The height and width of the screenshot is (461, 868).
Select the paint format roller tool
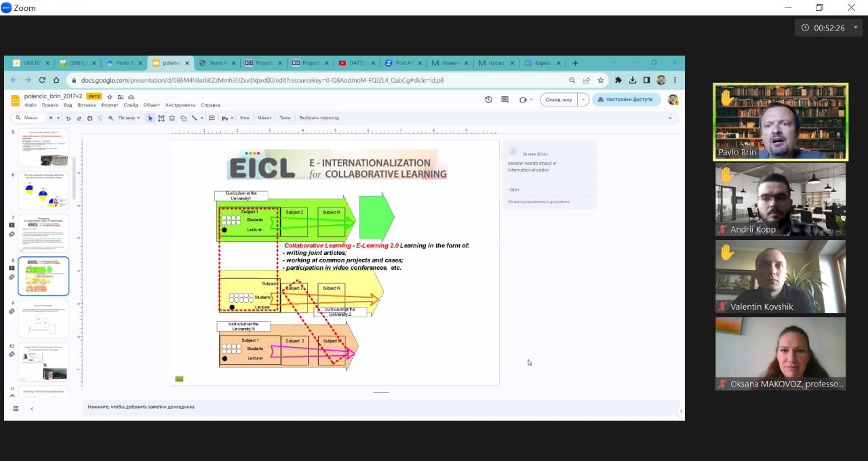tap(100, 118)
